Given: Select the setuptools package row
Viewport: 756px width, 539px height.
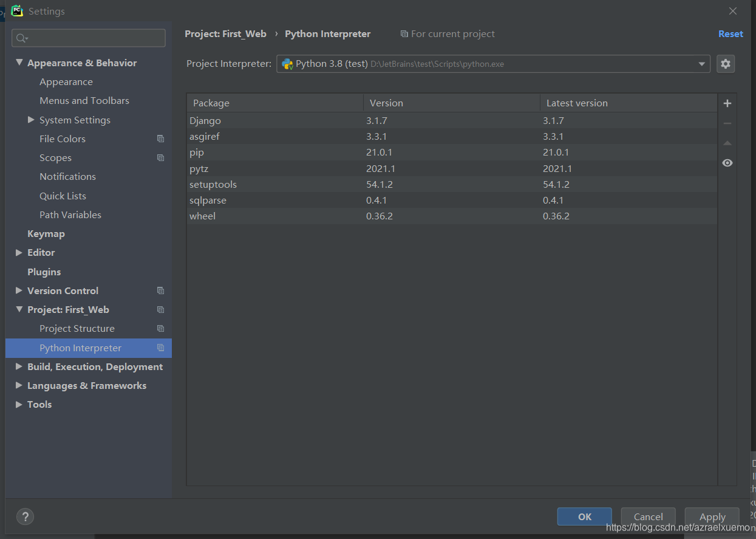Looking at the screenshot, I should click(x=452, y=184).
